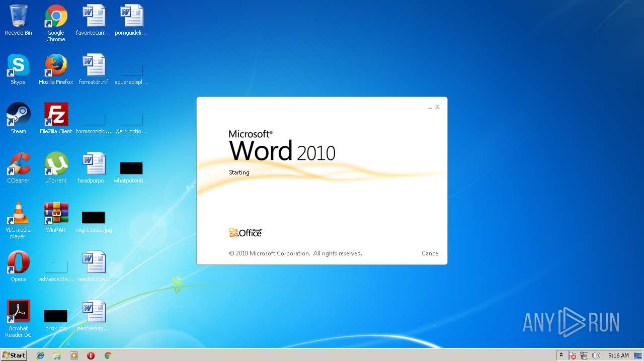Cancel the Word 2010 startup

pyautogui.click(x=430, y=253)
